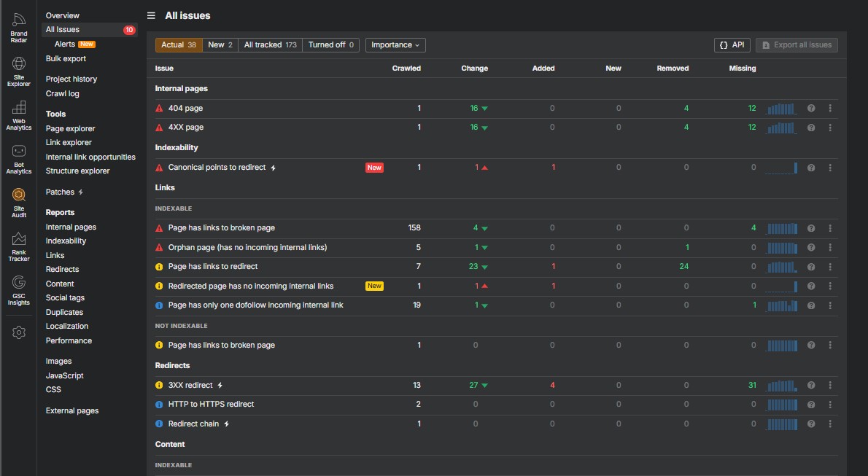
Task: Open External pages report
Action: click(72, 410)
